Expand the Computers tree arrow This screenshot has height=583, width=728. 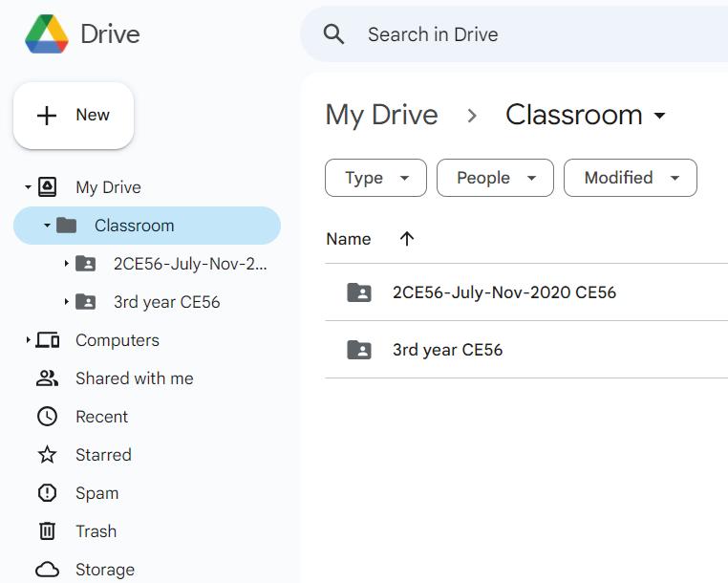28,340
